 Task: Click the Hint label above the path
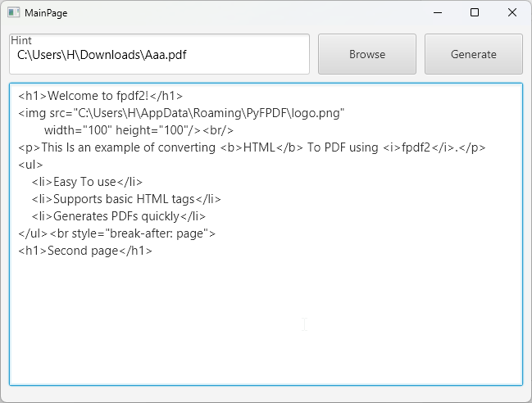coord(21,40)
